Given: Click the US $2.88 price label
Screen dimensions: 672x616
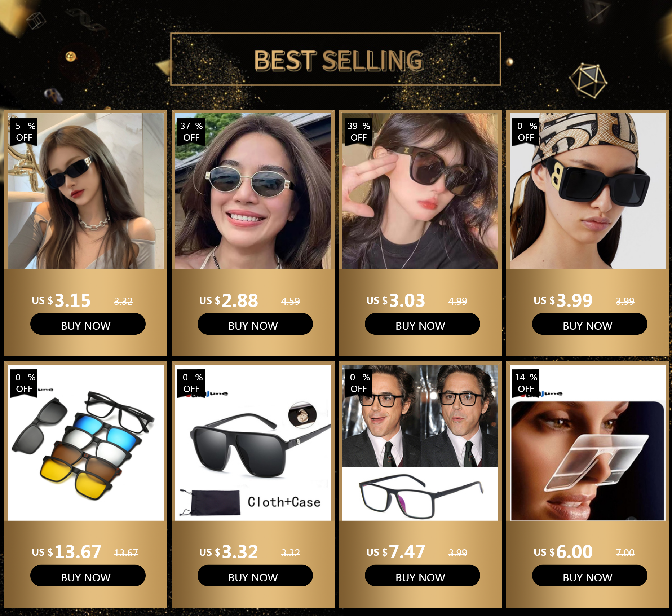Looking at the screenshot, I should click(x=229, y=300).
